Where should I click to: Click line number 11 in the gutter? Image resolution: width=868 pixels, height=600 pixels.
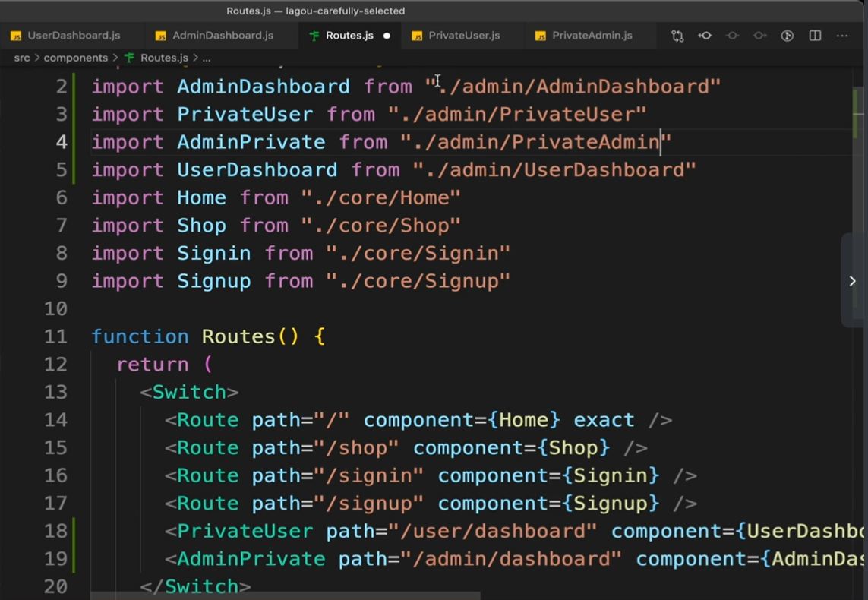point(55,336)
